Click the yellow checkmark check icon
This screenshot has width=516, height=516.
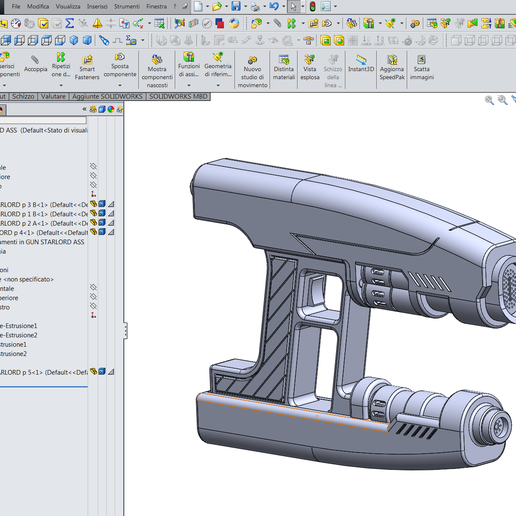(43, 23)
